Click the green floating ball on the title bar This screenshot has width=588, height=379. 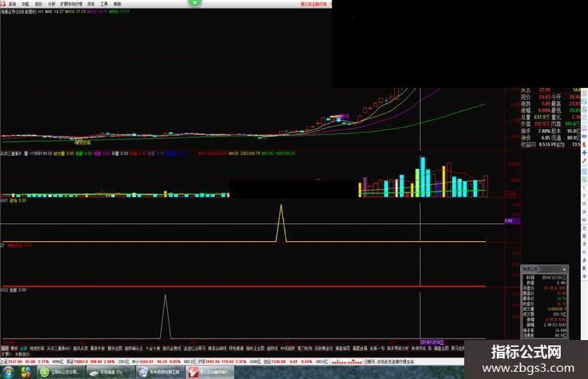(x=195, y=2)
